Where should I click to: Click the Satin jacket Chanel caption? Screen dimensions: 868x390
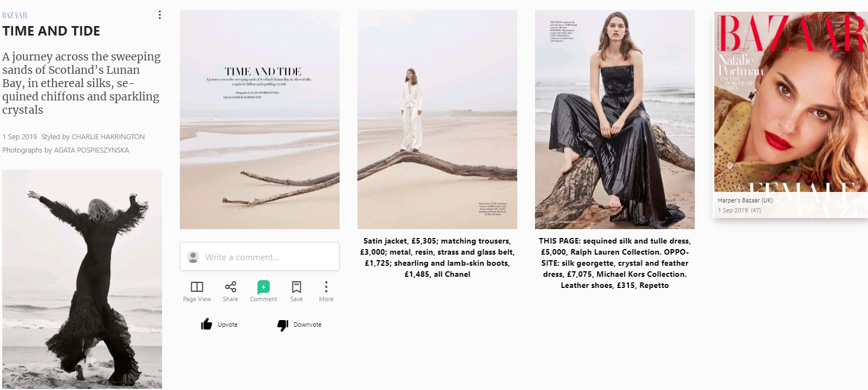click(437, 257)
